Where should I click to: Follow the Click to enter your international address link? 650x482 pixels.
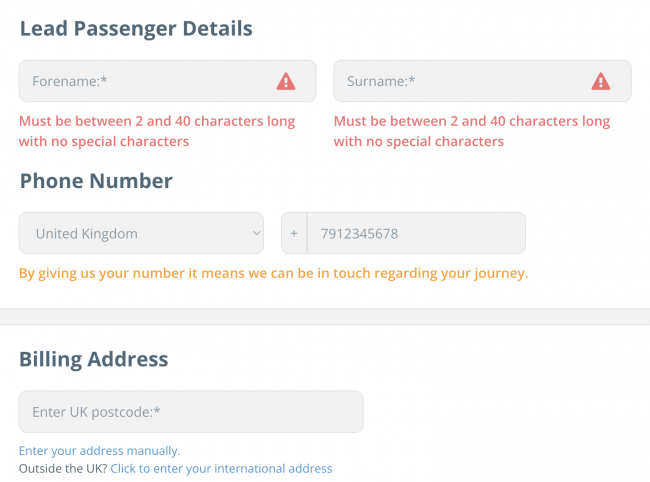(221, 468)
